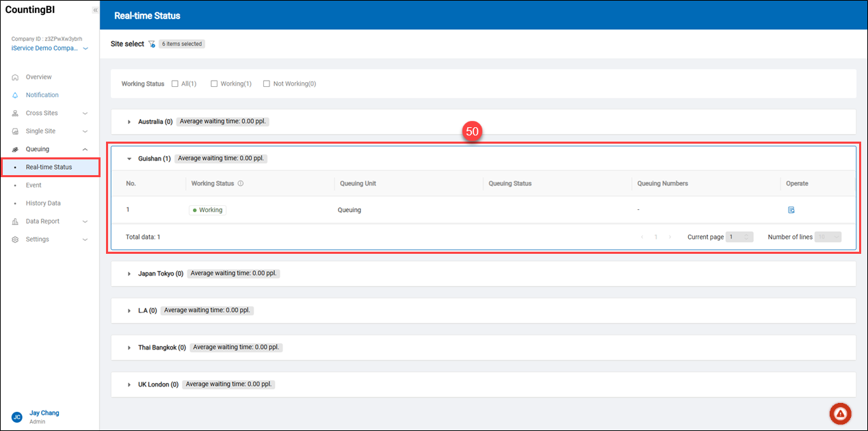The height and width of the screenshot is (431, 868).
Task: Click the JC user avatar
Action: pyautogui.click(x=16, y=417)
